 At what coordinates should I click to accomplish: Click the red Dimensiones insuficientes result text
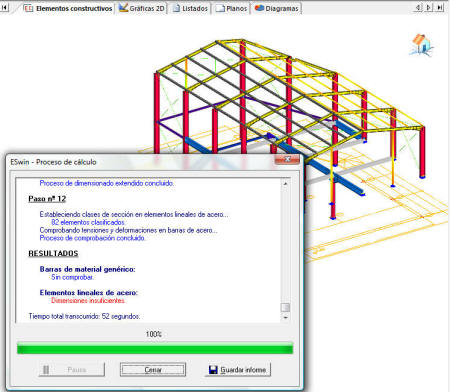click(x=88, y=301)
